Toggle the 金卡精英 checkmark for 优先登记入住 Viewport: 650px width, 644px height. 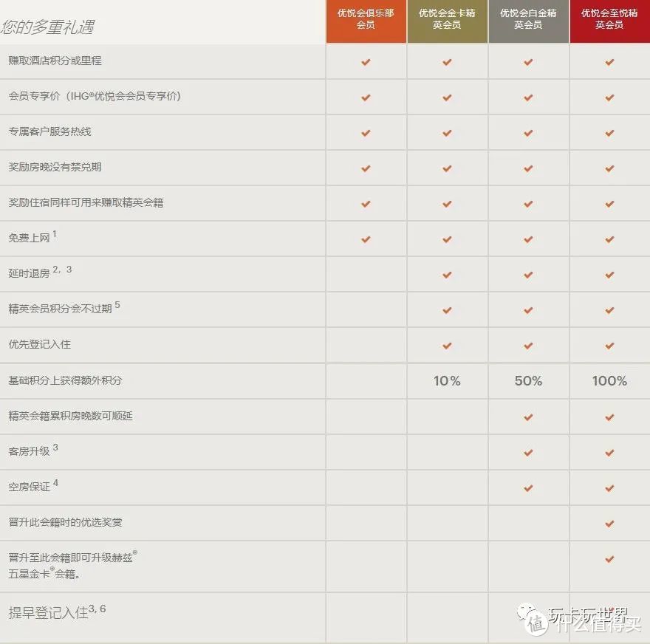[447, 345]
